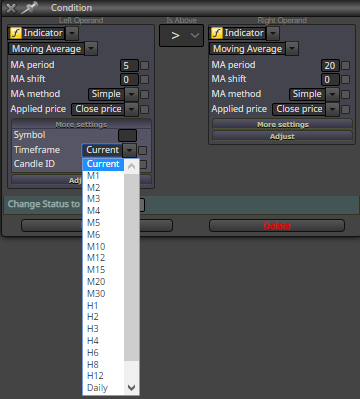Screen dimensions: 360x399
Task: Click timeframe list scroll down arrow
Action: [131, 388]
